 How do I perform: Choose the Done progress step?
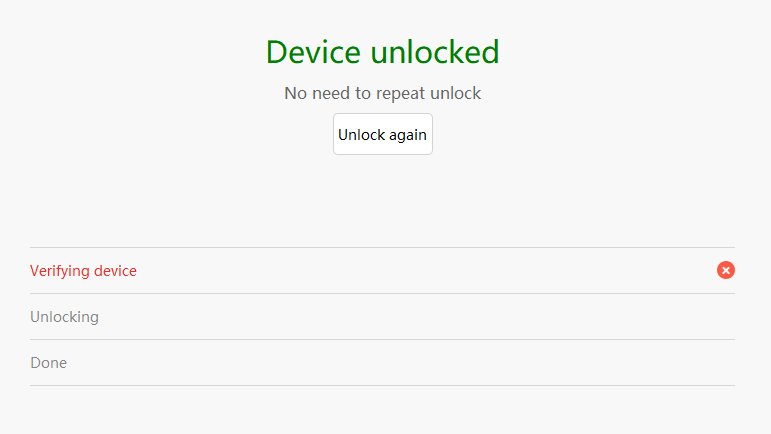383,363
